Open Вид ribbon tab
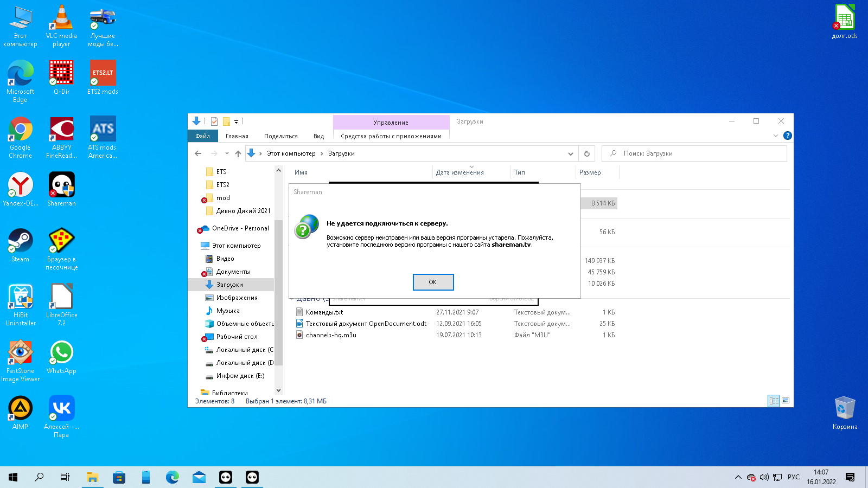This screenshot has width=868, height=488. 319,136
